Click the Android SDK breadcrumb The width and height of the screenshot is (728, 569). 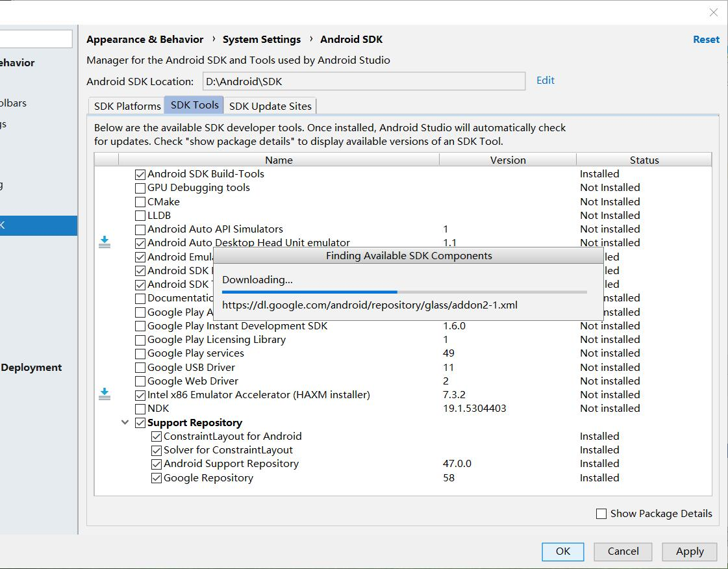tap(351, 40)
